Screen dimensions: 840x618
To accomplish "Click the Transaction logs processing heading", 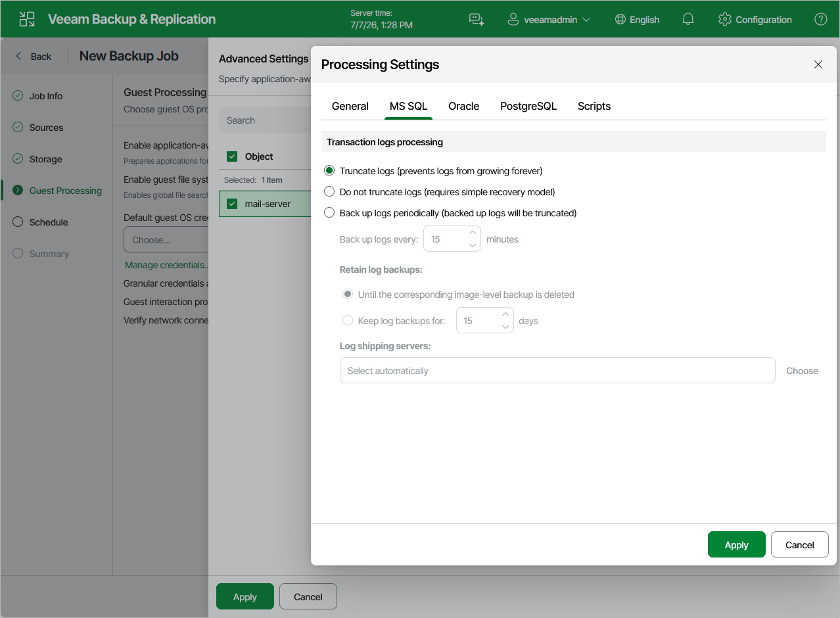I will pyautogui.click(x=385, y=142).
